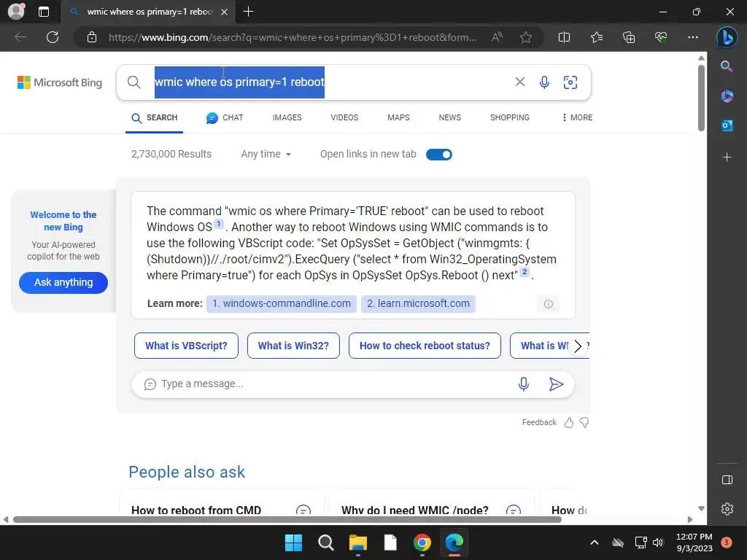Toggle Open links in new tab switch
The width and height of the screenshot is (747, 560).
click(x=438, y=155)
